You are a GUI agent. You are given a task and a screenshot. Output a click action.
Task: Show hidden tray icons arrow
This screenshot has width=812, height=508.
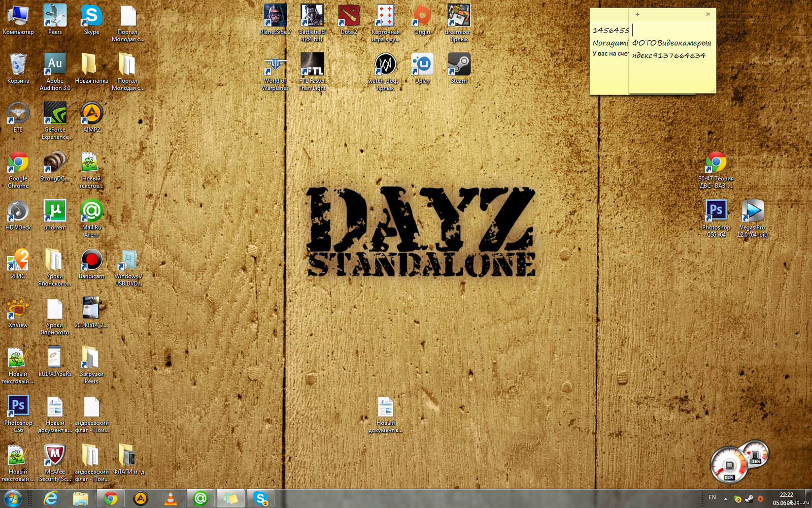coord(725,499)
